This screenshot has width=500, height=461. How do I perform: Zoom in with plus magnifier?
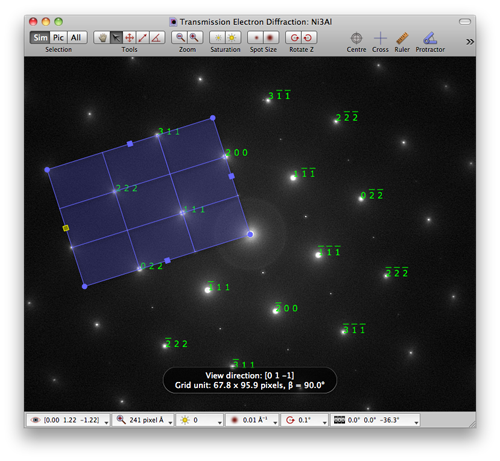194,38
